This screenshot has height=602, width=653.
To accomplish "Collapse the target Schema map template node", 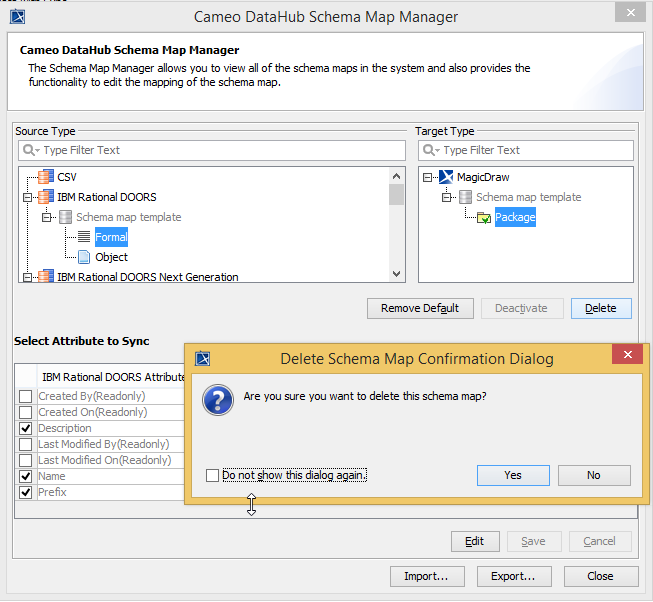I will click(x=448, y=197).
